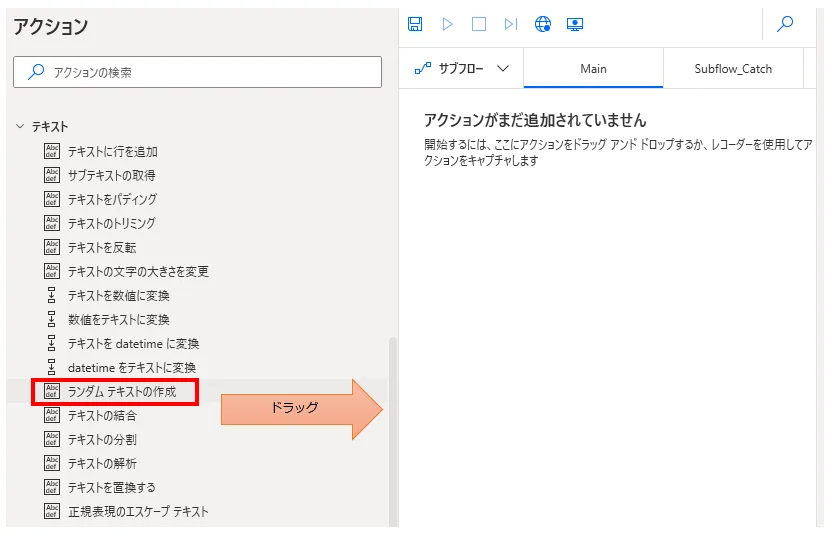
Task: Click the Run next action icon
Action: (x=511, y=24)
